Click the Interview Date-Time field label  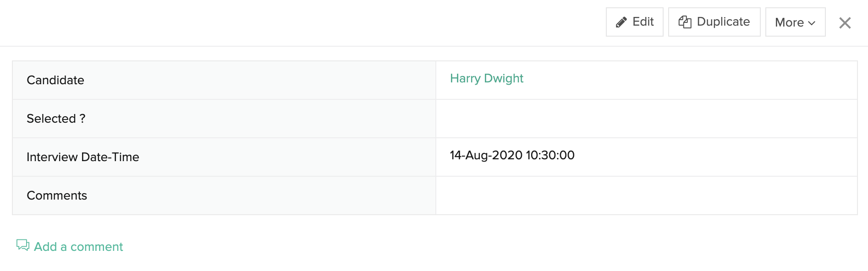pos(83,157)
